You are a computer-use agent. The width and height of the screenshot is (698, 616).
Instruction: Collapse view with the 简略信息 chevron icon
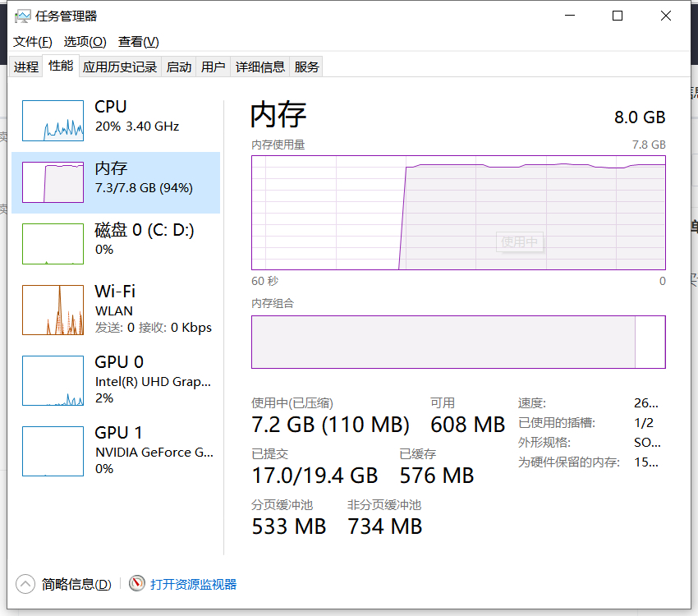(25, 584)
